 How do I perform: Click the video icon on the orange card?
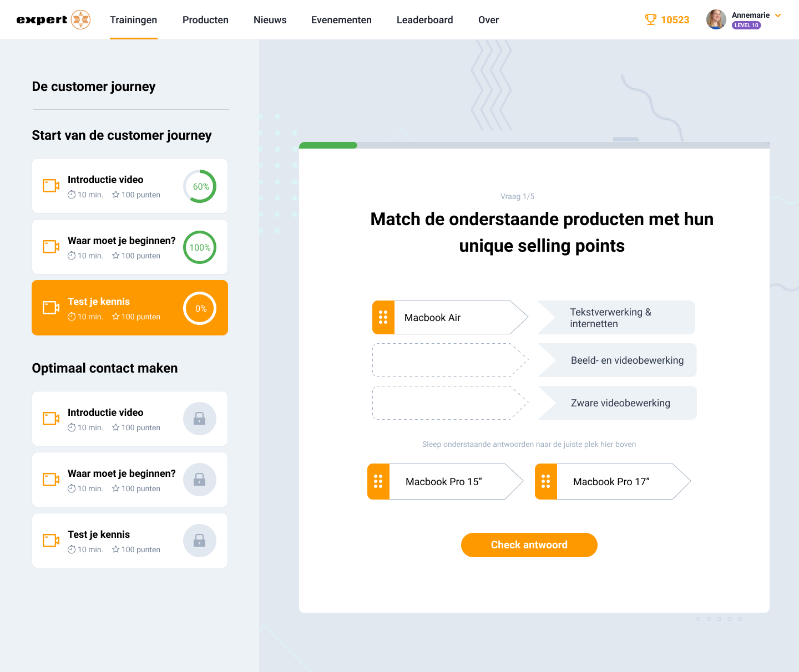coord(51,308)
